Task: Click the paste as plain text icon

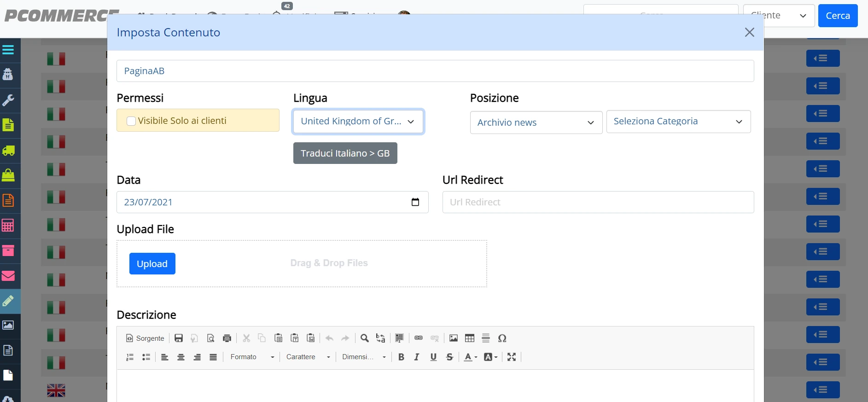Action: (295, 338)
